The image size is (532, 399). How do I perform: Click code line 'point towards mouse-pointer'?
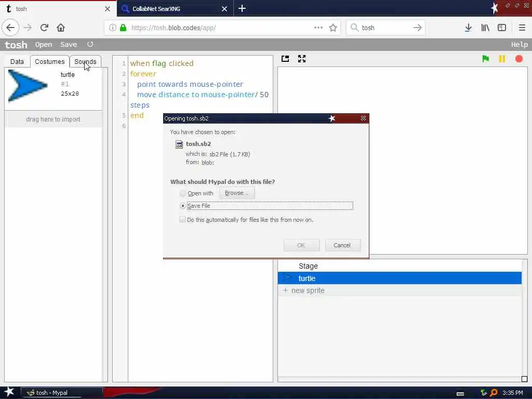tap(190, 84)
